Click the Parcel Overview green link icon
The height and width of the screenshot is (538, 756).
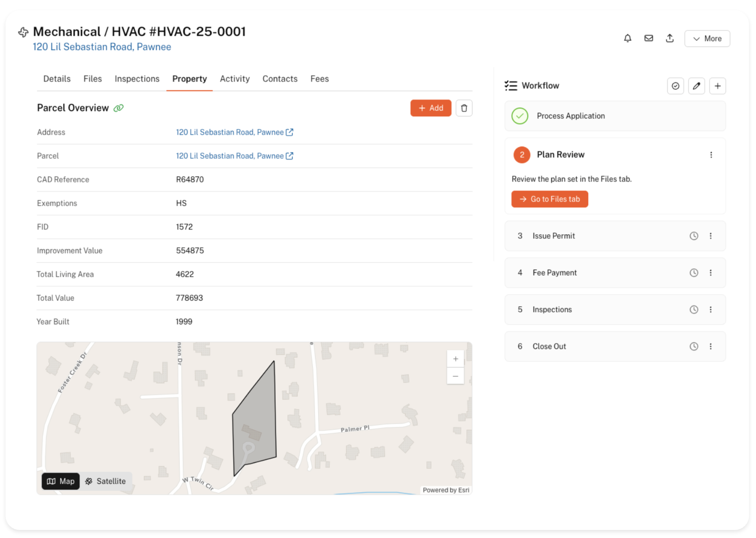[x=119, y=108]
